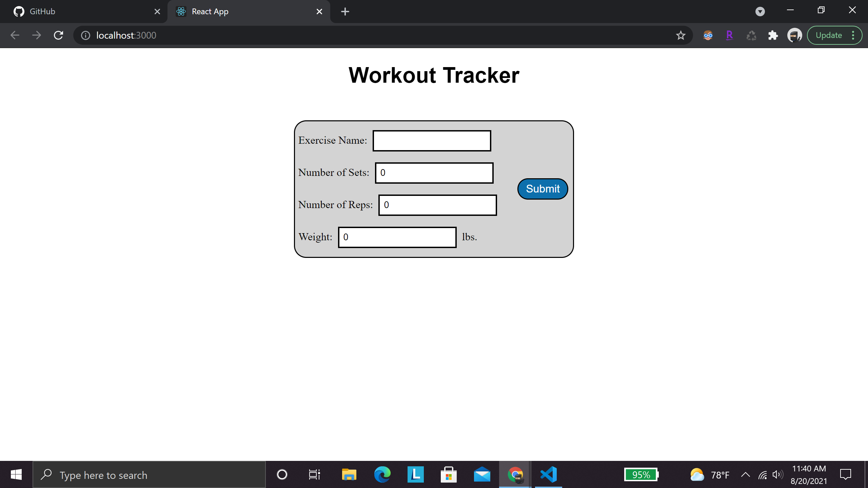Bookmark this page with star icon
The height and width of the screenshot is (488, 868).
pyautogui.click(x=680, y=35)
